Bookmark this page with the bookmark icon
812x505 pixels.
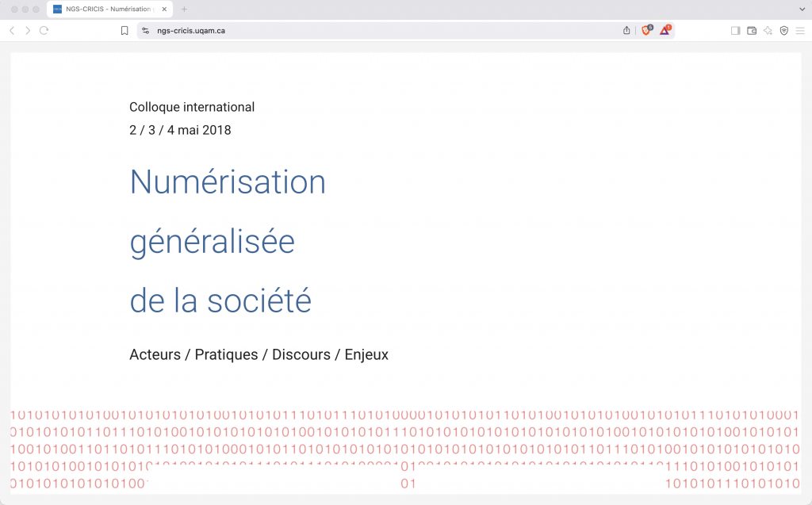124,30
